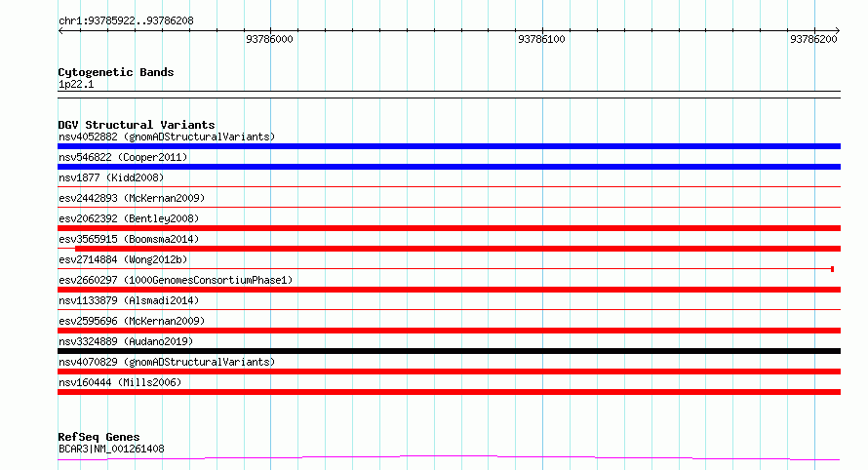Click the red bar under esv2062392

[449, 228]
